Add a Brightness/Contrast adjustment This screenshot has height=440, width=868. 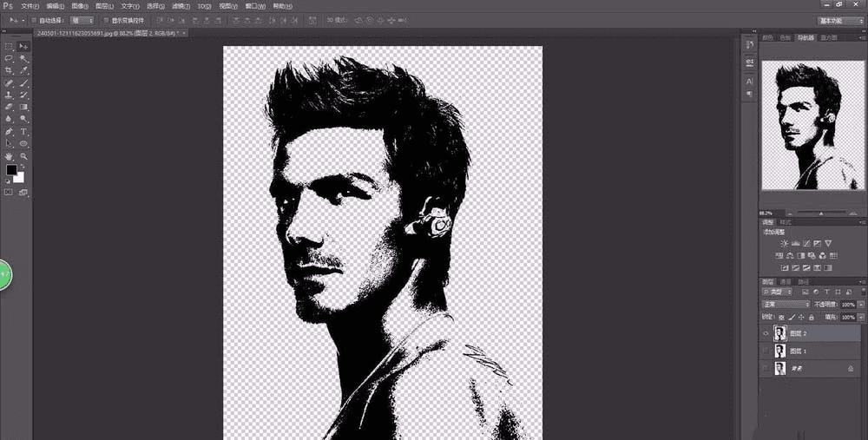(785, 244)
